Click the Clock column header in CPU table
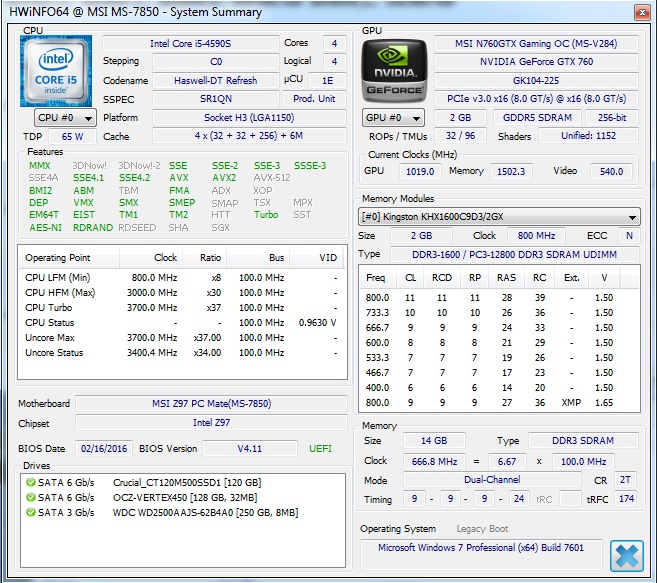 click(151, 258)
